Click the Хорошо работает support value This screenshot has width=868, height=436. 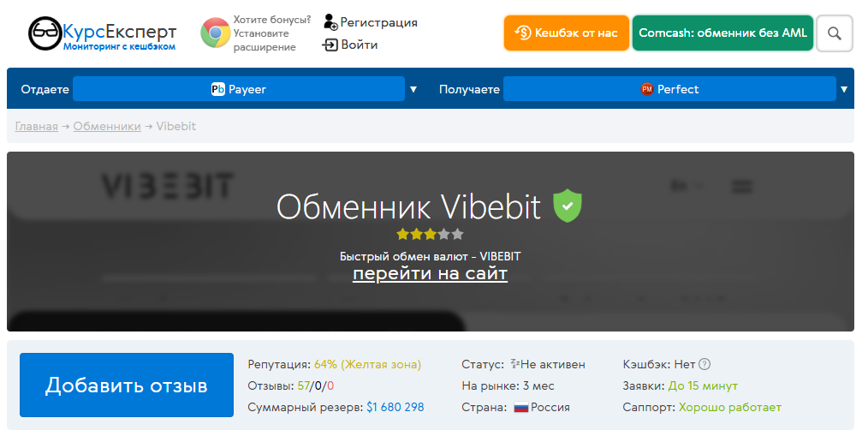click(729, 407)
